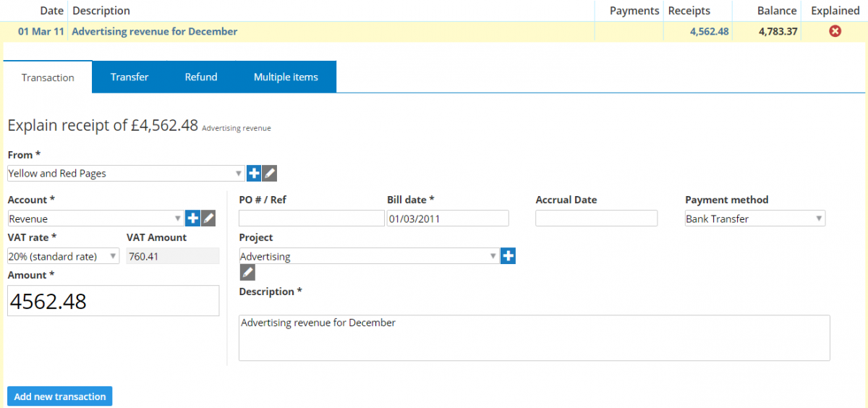The width and height of the screenshot is (868, 408).
Task: Click the VAT Amount field showing 760.41
Action: tap(173, 256)
